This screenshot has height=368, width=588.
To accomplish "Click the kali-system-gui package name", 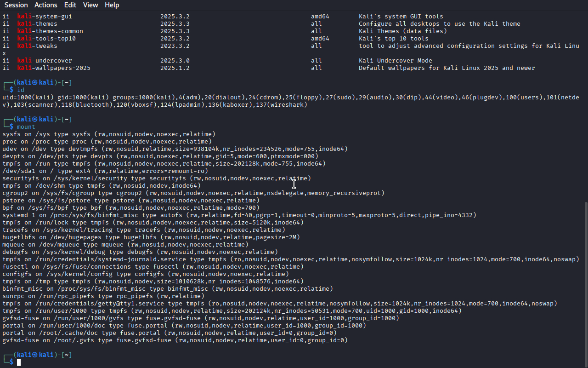I will (x=45, y=17).
